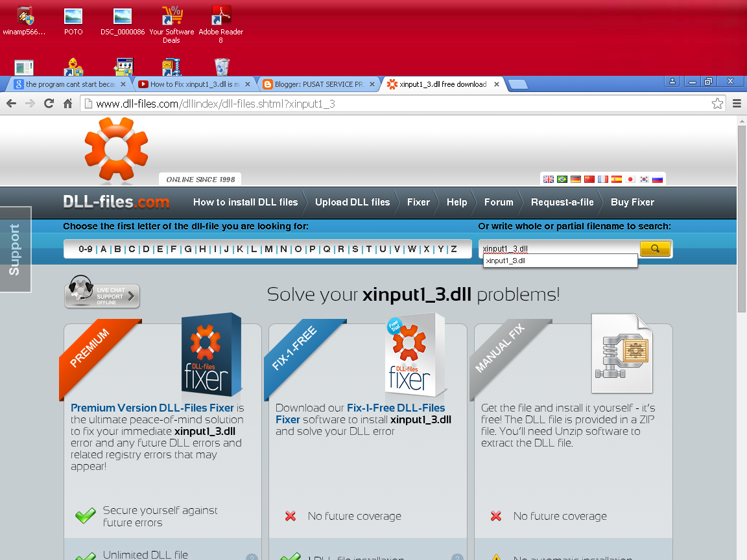Open the Buy Fixer menu item
This screenshot has width=747, height=560.
coord(633,202)
